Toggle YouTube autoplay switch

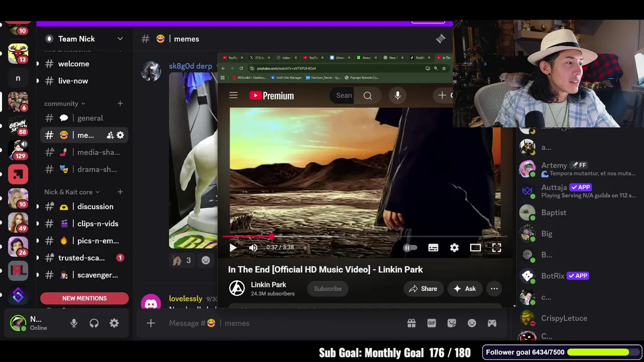pyautogui.click(x=410, y=247)
